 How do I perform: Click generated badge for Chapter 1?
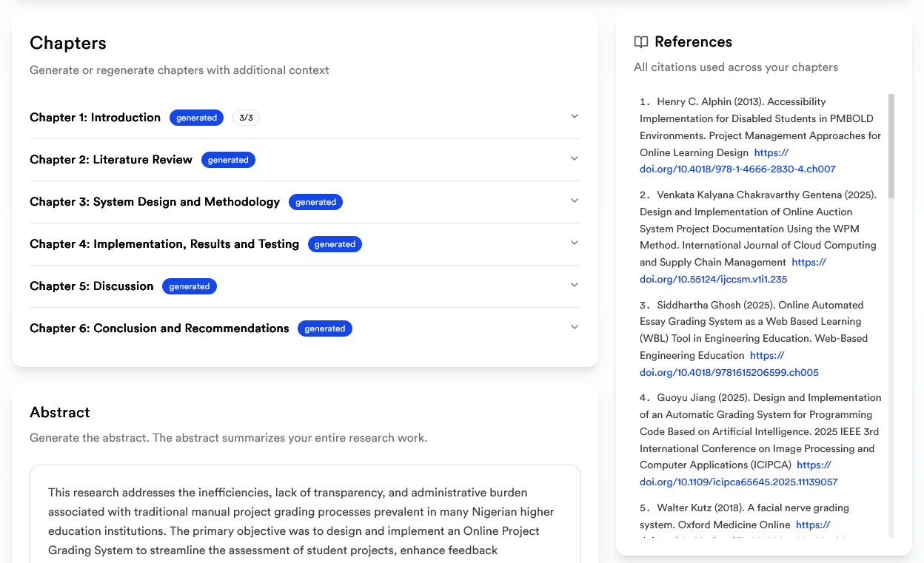click(196, 118)
